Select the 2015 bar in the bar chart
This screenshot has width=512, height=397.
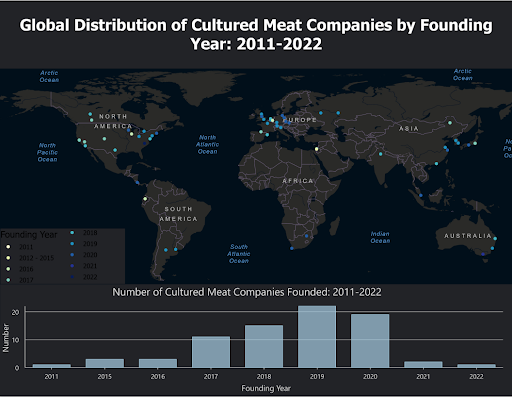(105, 363)
